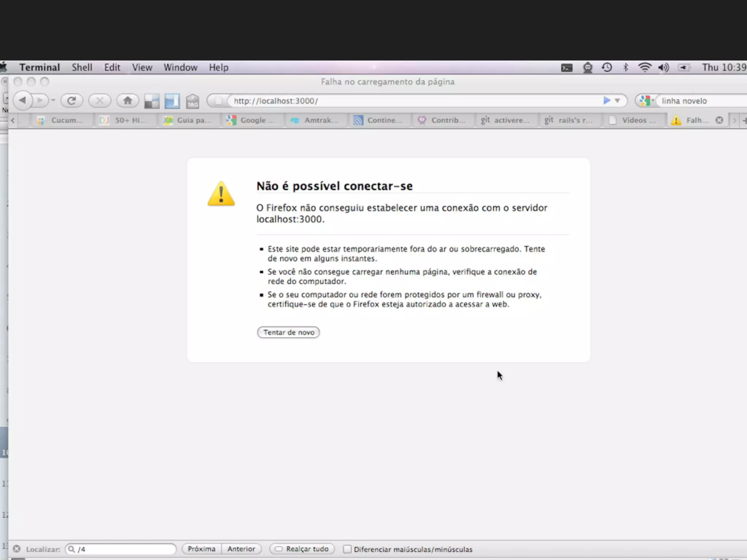Toggle Realçar tudo highlight button
The width and height of the screenshot is (747, 560).
pyautogui.click(x=302, y=549)
